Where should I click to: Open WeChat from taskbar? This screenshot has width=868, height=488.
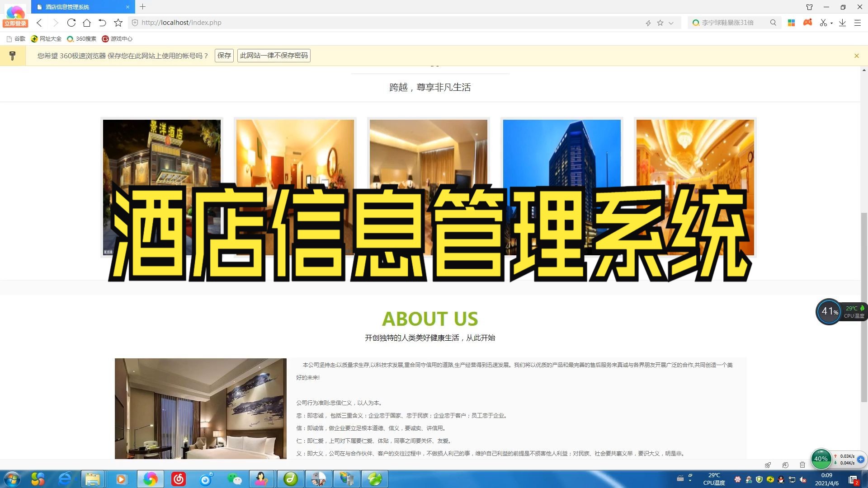point(234,479)
